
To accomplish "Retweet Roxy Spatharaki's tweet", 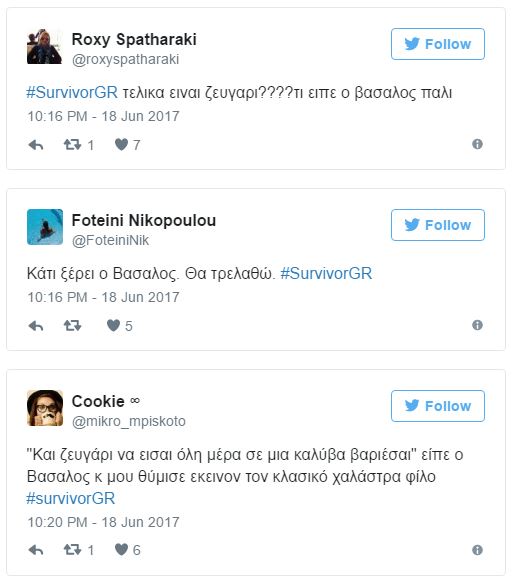I will (x=72, y=145).
